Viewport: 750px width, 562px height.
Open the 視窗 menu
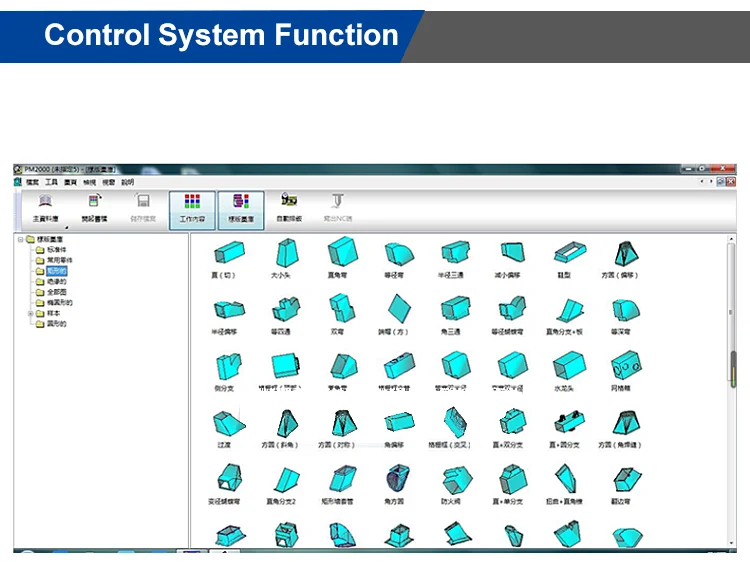(x=109, y=182)
